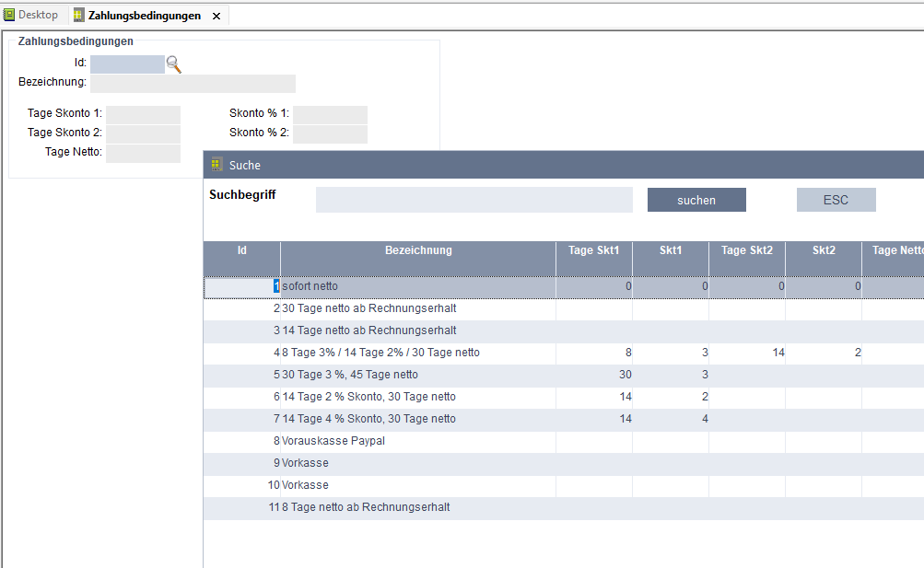Image resolution: width=924 pixels, height=568 pixels.
Task: Focus the Suchbegriff search field
Action: tap(474, 200)
